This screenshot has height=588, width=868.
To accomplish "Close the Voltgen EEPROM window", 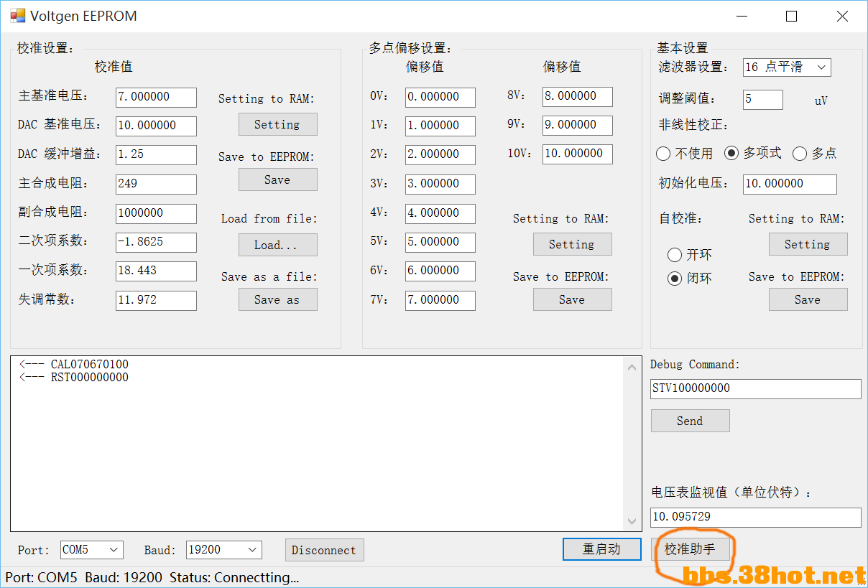I will coord(842,16).
